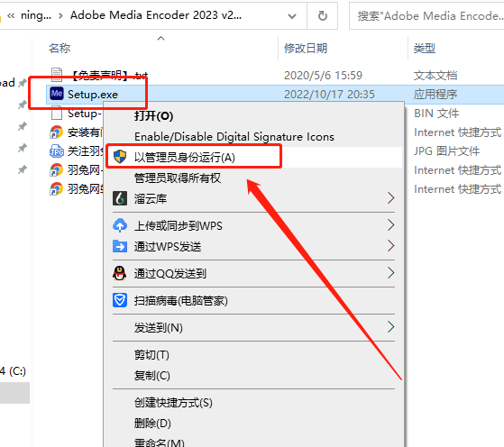Image resolution: width=504 pixels, height=447 pixels.
Task: Click the WPS send arrow icon
Action: [120, 246]
